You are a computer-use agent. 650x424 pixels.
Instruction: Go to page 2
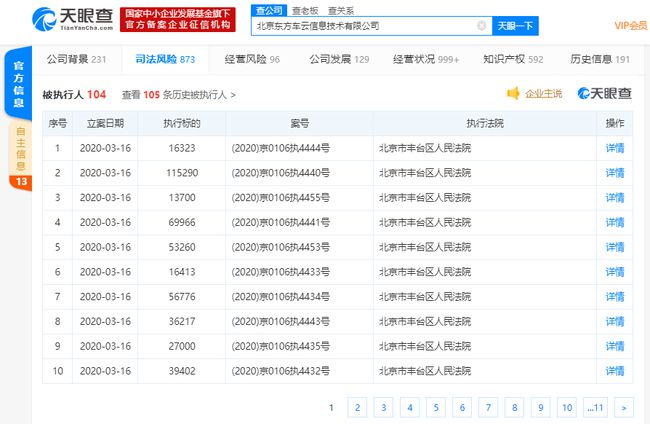click(357, 407)
